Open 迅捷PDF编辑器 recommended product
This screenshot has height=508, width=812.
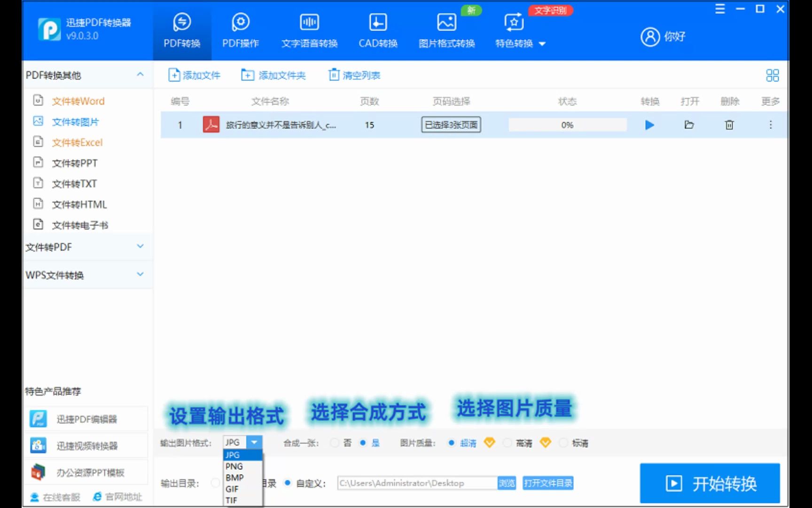tap(87, 419)
